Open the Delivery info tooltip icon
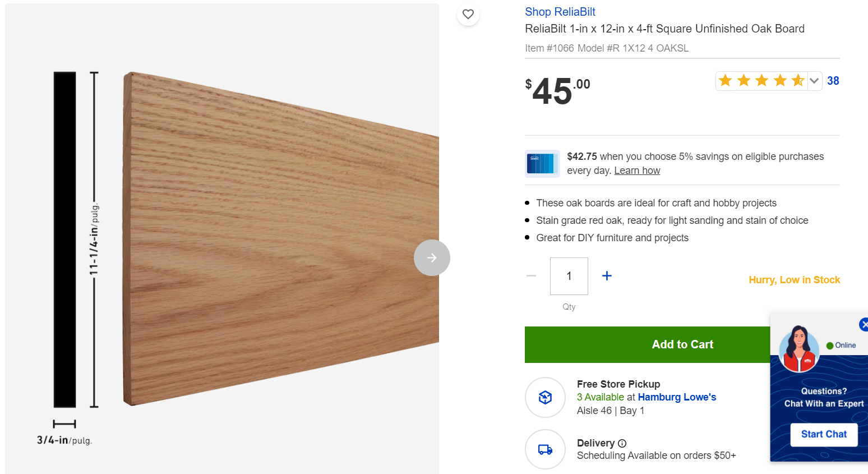 [622, 443]
